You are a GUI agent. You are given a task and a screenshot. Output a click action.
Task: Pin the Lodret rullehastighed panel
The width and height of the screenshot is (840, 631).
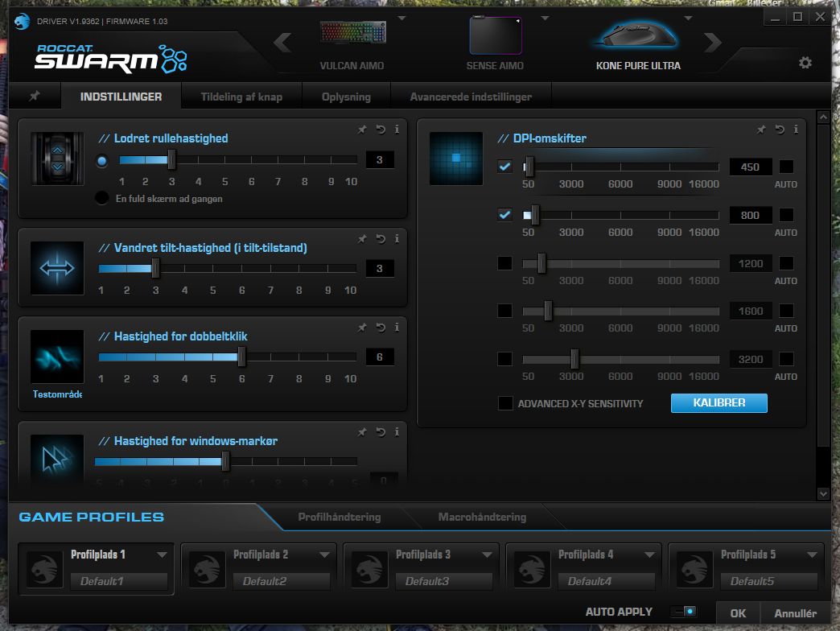click(362, 129)
